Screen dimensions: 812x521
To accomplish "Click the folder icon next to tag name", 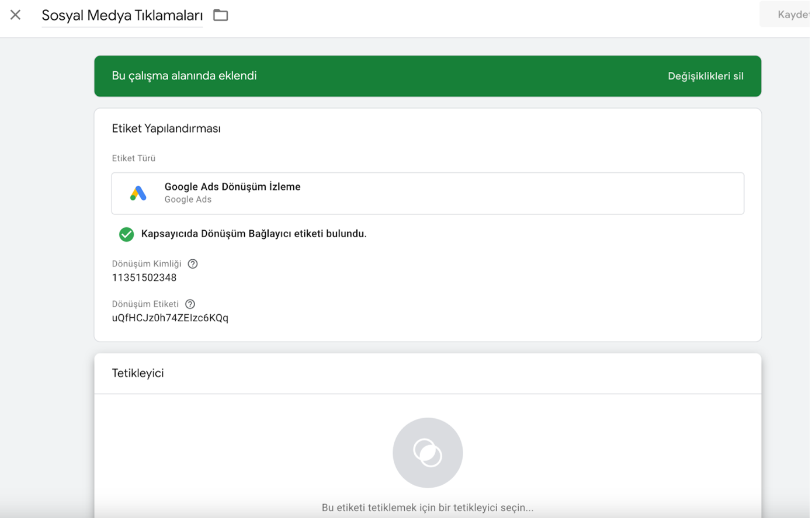I will pos(220,16).
